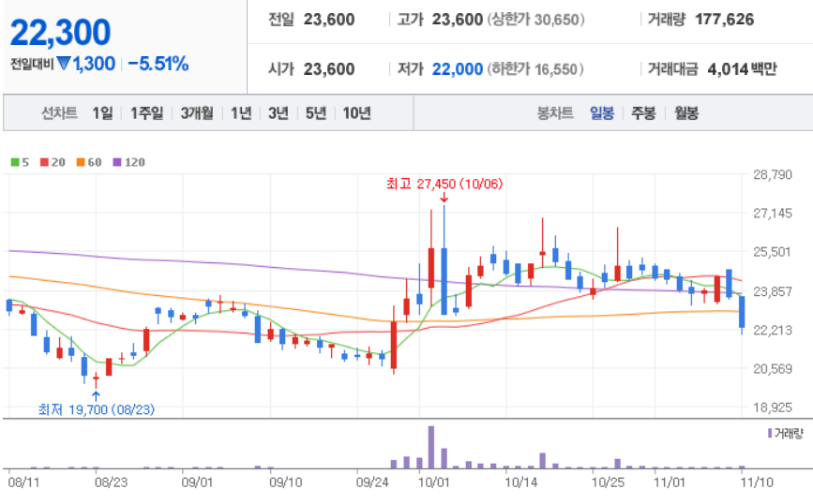Click the purple 거래량 legend marker
The width and height of the screenshot is (813, 504).
click(770, 433)
